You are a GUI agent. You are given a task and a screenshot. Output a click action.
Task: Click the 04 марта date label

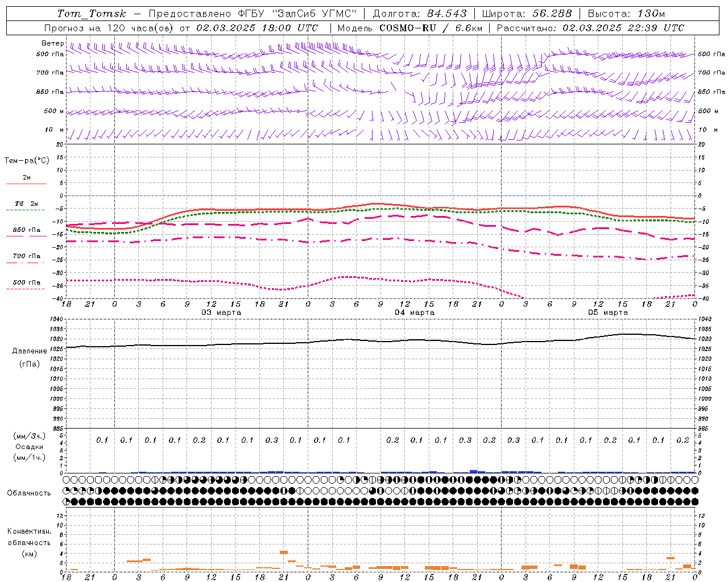pyautogui.click(x=415, y=313)
